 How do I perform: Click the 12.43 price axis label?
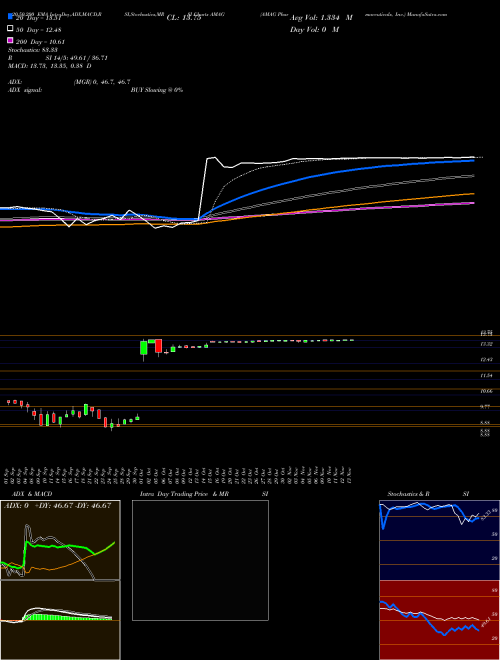[x=487, y=360]
